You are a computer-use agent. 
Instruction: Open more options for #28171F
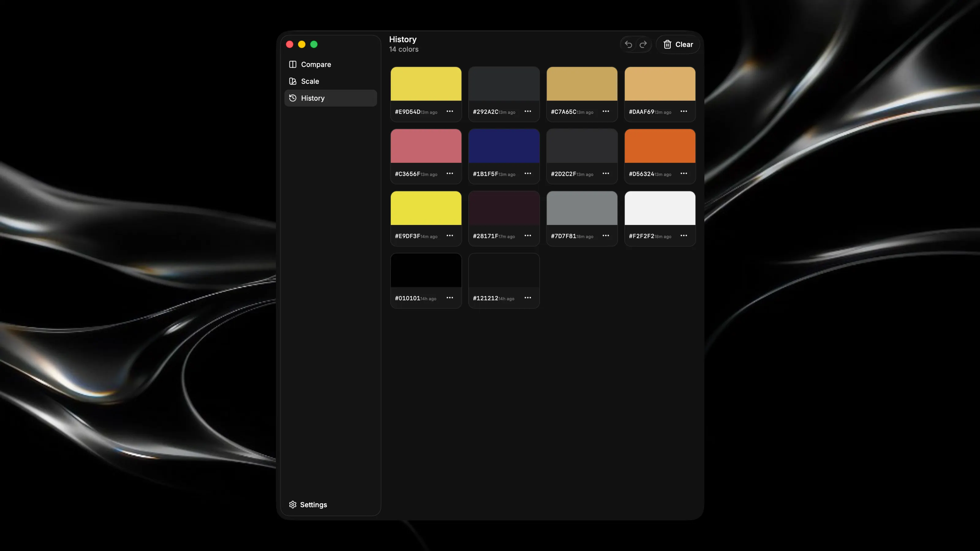point(528,236)
